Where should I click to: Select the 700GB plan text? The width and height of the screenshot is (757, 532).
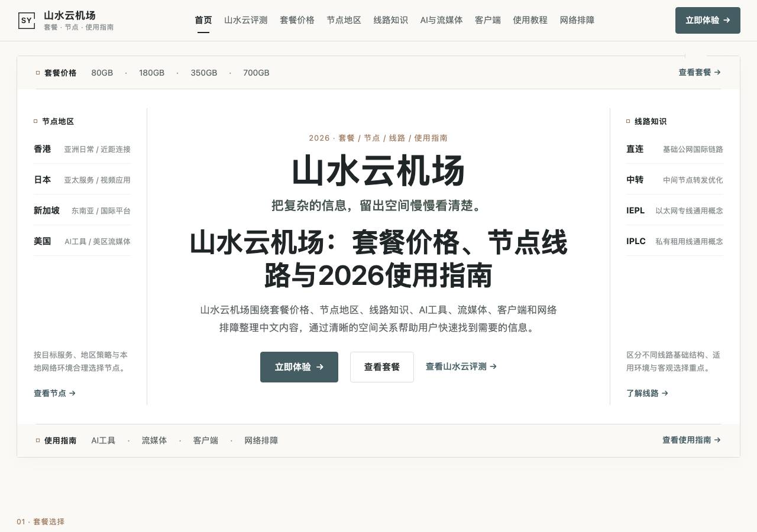[x=256, y=73]
